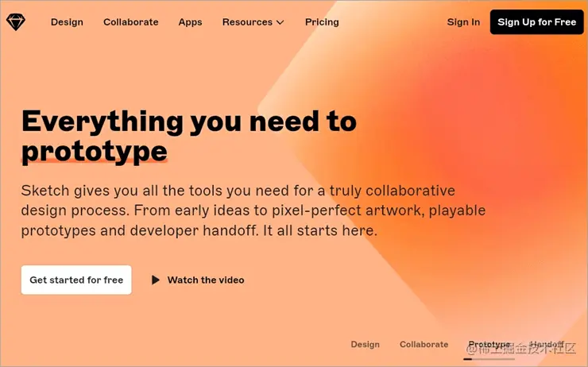Image resolution: width=588 pixels, height=367 pixels.
Task: Go to the Apps nav item
Action: (190, 22)
